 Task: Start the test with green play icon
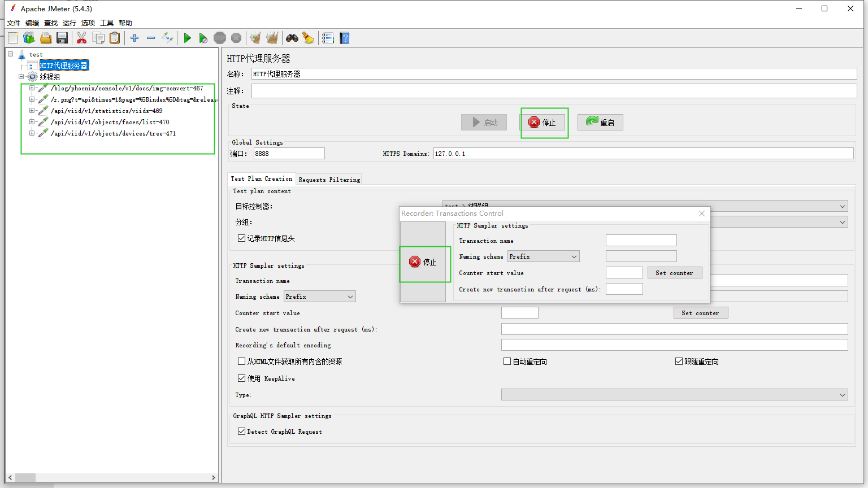tap(187, 38)
